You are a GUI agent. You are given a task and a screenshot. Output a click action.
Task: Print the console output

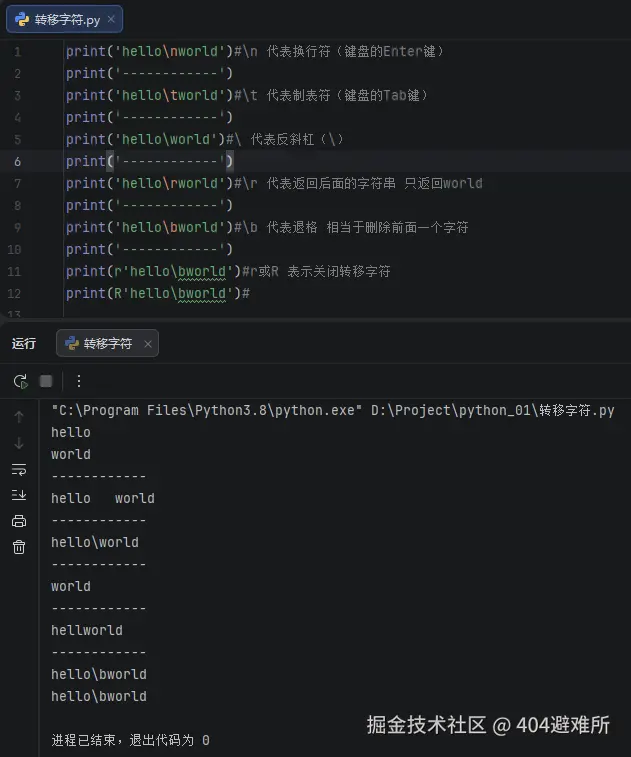click(19, 521)
